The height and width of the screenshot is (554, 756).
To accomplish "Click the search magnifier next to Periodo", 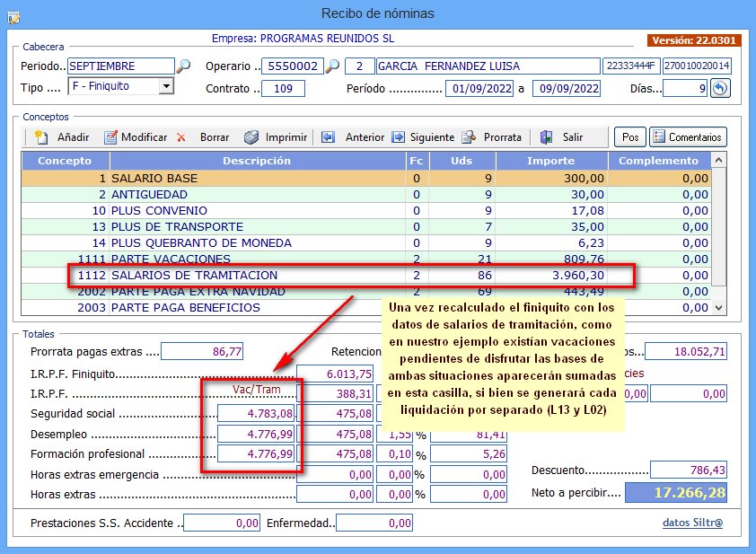I will tap(183, 66).
